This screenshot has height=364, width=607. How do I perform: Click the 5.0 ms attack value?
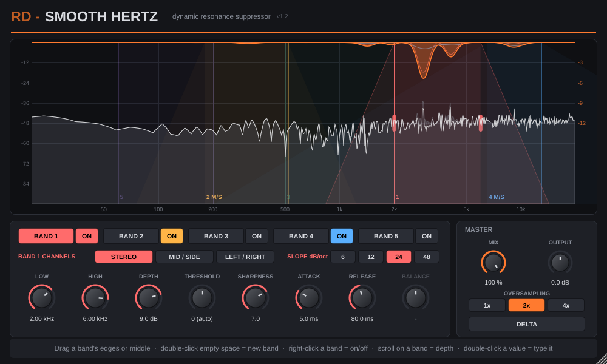pos(309,318)
